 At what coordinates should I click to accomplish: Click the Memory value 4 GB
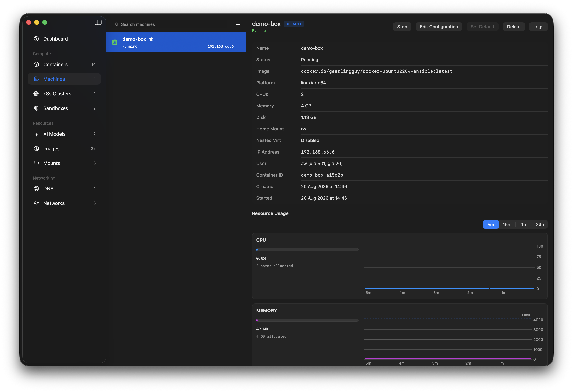click(306, 106)
